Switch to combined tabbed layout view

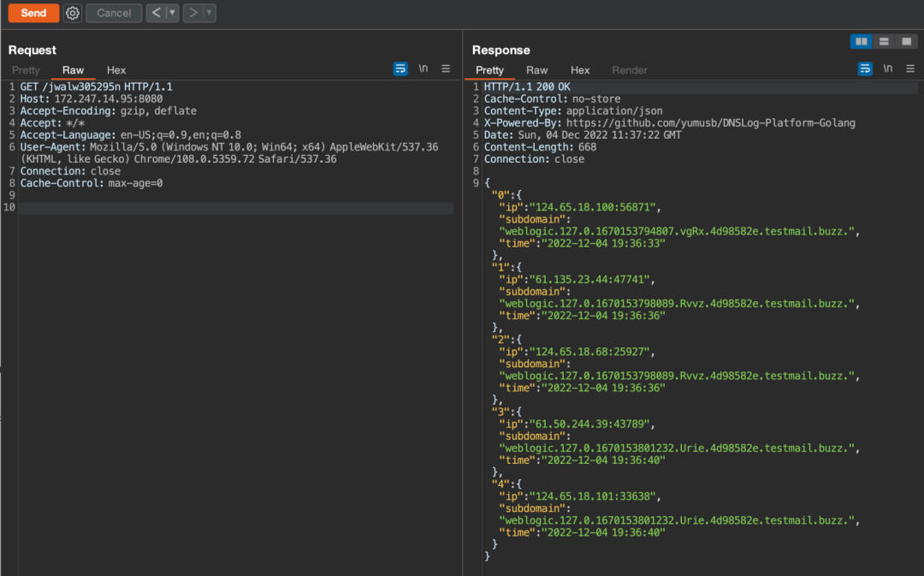tap(906, 41)
